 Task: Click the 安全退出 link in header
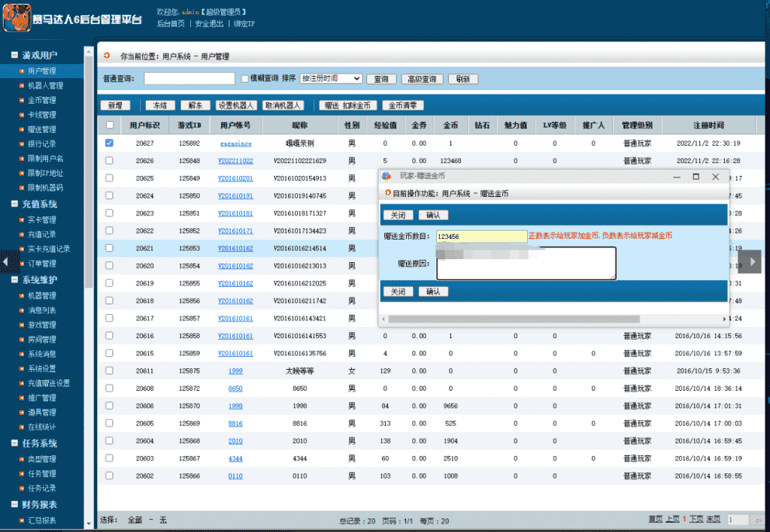coord(209,23)
